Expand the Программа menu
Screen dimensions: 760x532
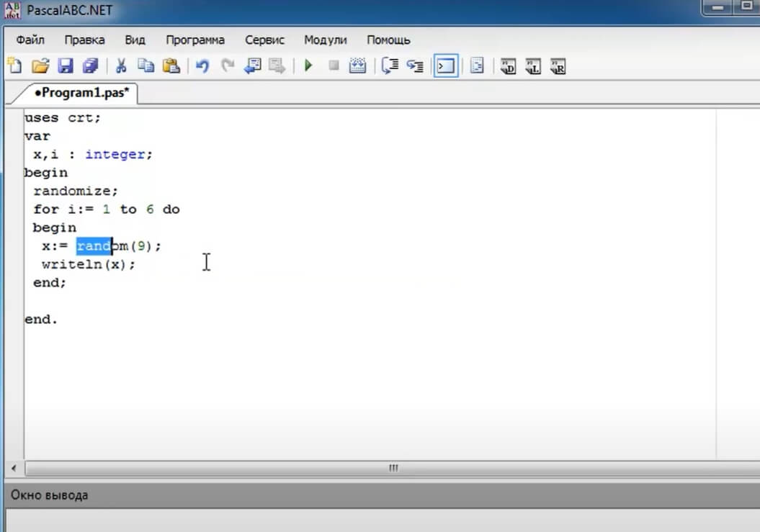195,40
